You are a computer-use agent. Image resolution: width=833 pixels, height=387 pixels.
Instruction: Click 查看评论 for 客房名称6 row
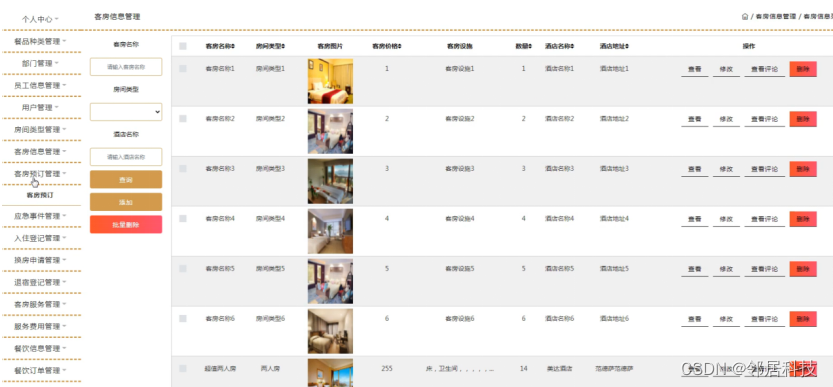click(x=764, y=319)
